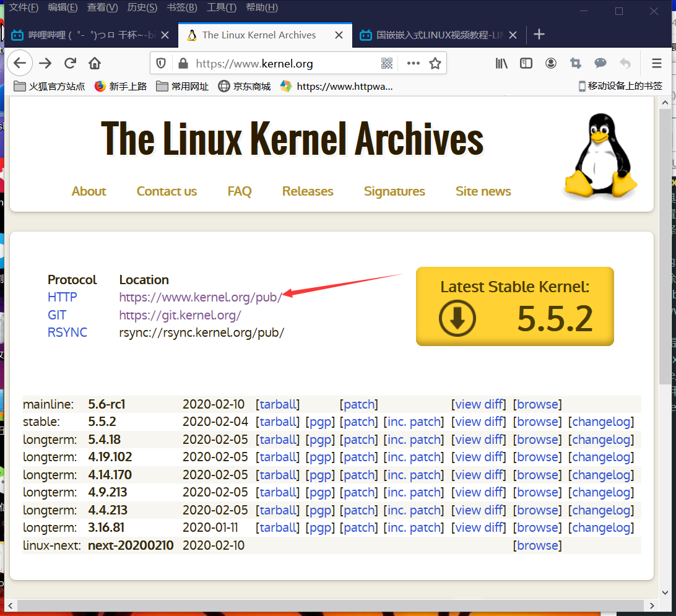Image resolution: width=676 pixels, height=616 pixels.
Task: Click horizontal scrollbar right arrow
Action: point(651,605)
